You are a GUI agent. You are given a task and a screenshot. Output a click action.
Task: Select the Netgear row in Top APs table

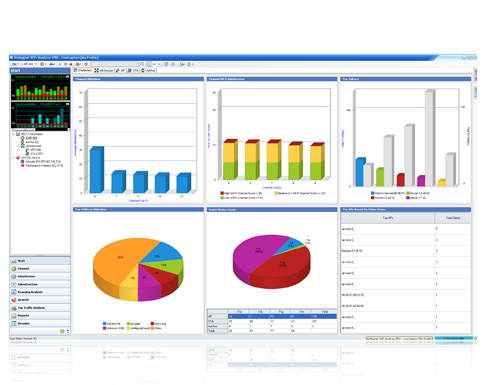(406, 251)
